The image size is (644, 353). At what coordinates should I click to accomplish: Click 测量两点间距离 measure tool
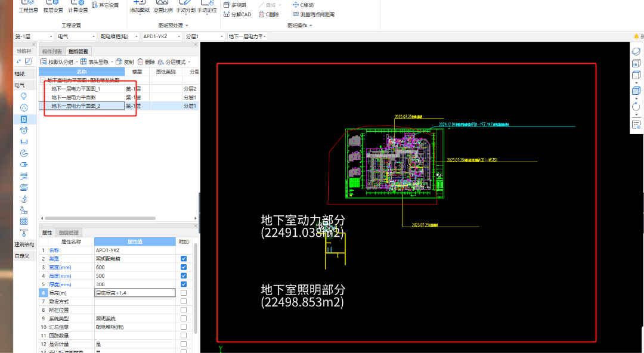314,14
